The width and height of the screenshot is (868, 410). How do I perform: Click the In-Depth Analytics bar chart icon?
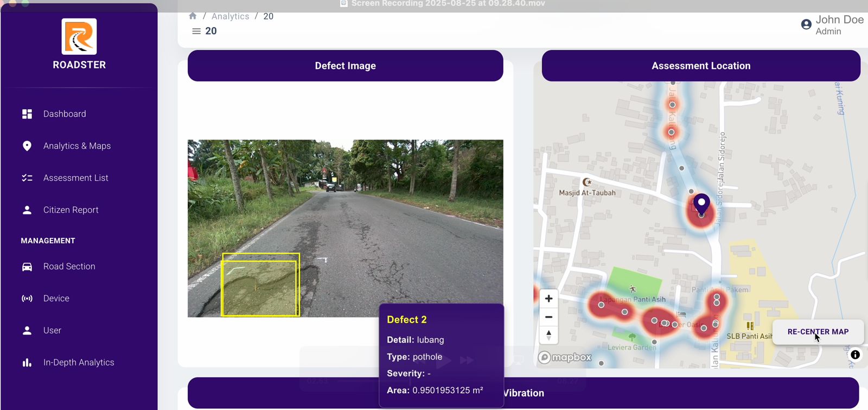[27, 363]
